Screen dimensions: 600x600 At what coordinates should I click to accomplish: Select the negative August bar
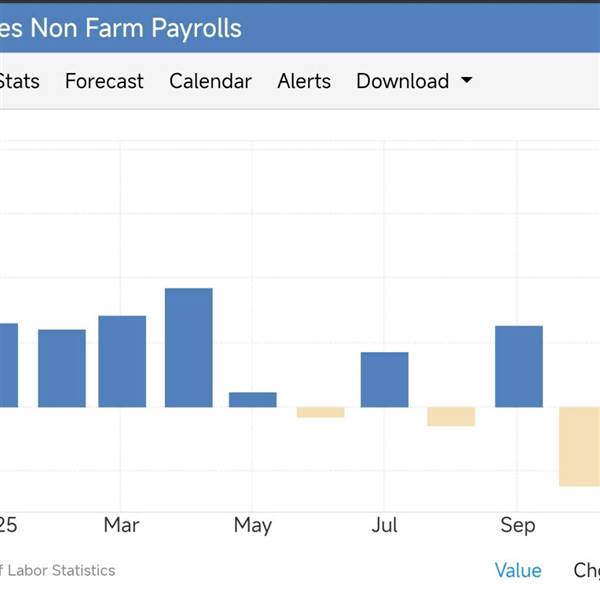click(450, 417)
